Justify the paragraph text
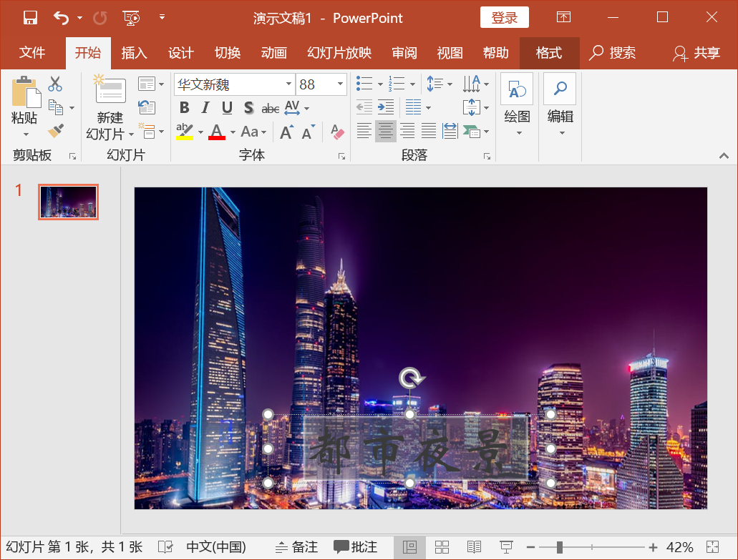 [428, 131]
